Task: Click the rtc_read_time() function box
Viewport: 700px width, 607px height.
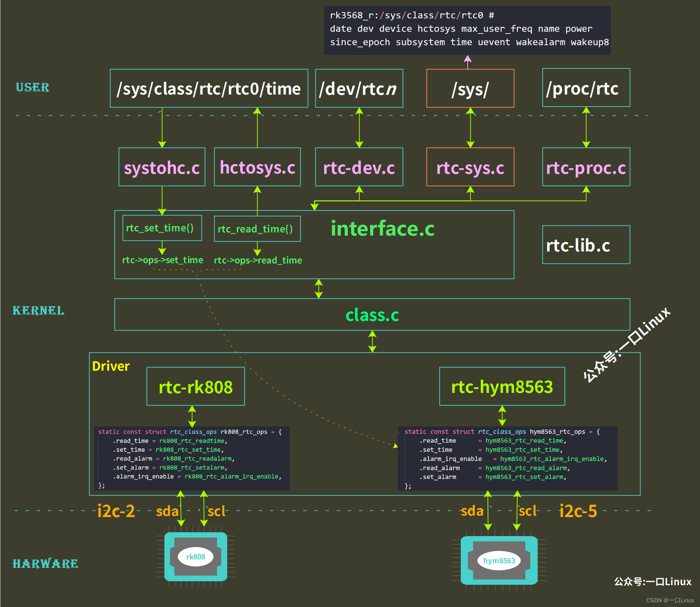Action: 257,229
